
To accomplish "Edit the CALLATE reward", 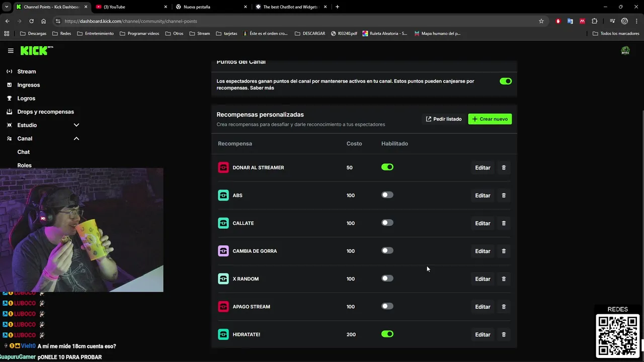I will (482, 223).
